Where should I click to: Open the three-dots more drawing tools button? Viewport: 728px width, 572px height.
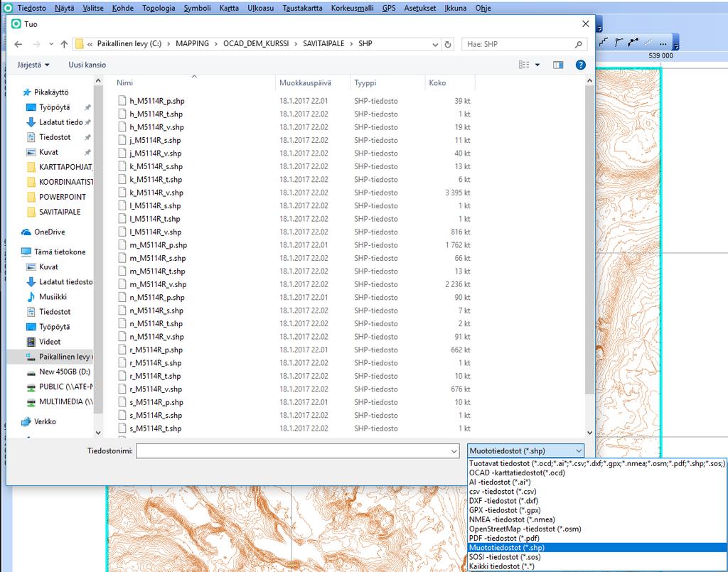click(x=663, y=44)
